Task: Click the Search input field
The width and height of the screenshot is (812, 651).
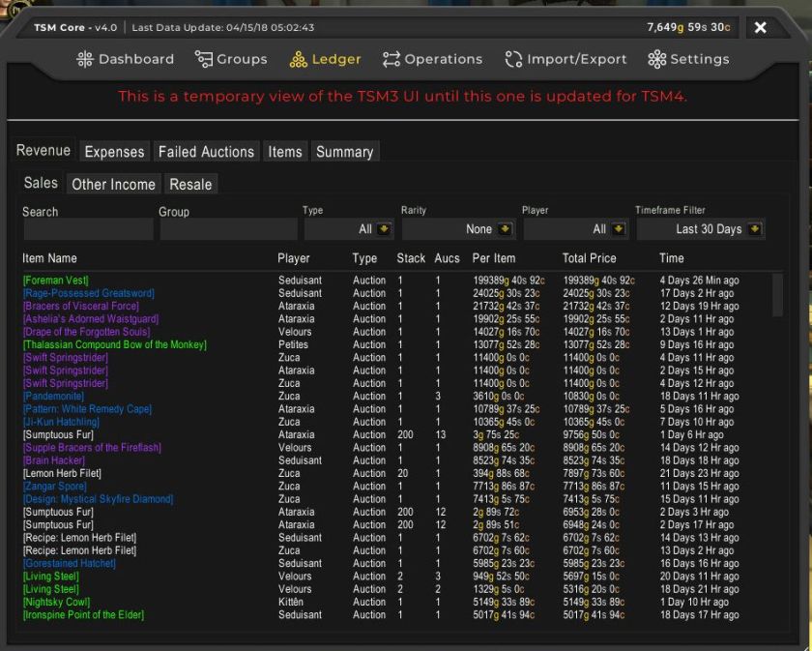Action: pyautogui.click(x=88, y=229)
